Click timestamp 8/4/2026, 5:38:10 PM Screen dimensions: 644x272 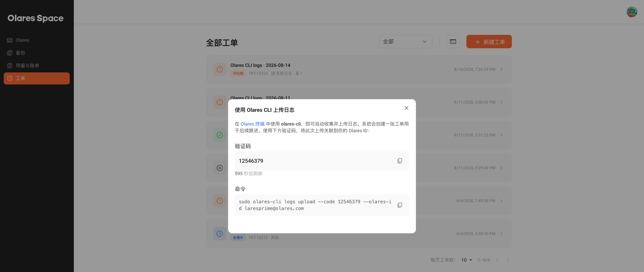click(475, 233)
